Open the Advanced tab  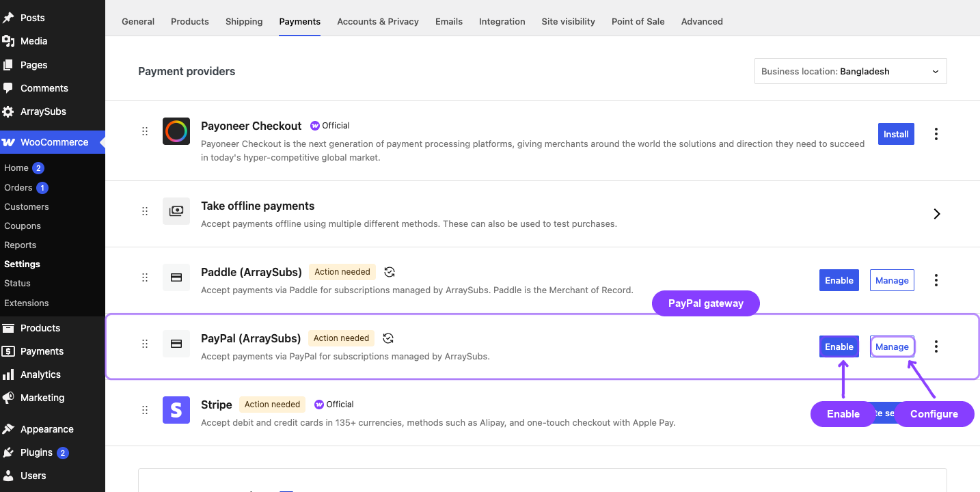pyautogui.click(x=702, y=21)
